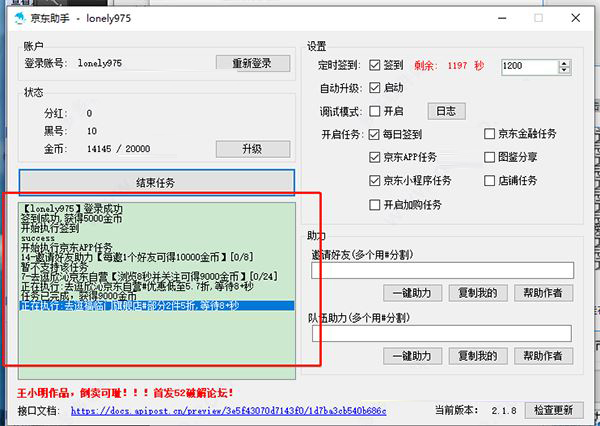Click 复制我的 under 队伍助力

(478, 356)
